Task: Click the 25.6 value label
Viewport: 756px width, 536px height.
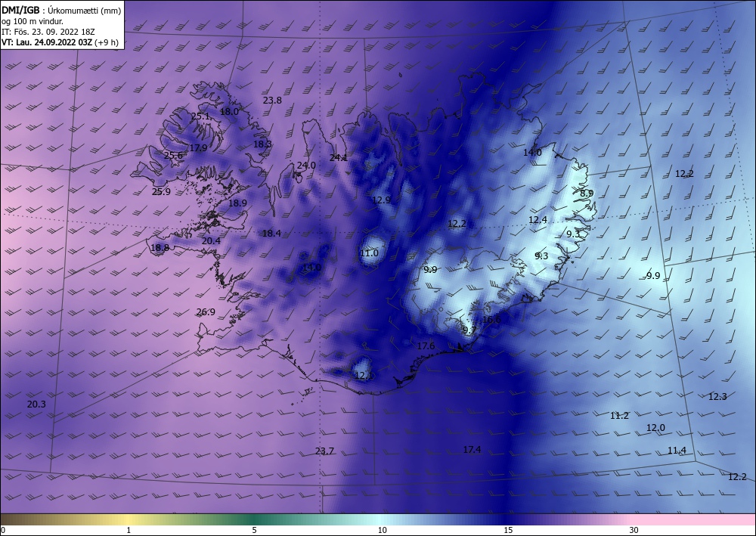Action: [x=173, y=155]
